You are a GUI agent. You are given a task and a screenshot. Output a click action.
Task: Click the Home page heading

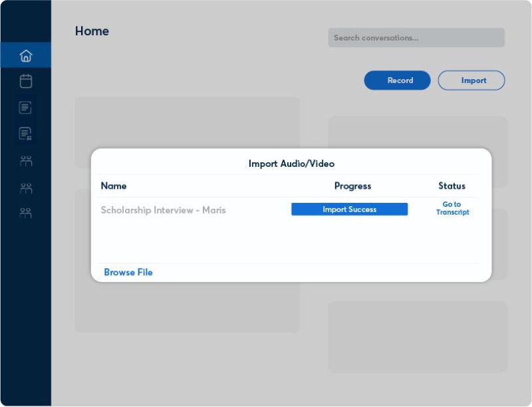click(92, 31)
